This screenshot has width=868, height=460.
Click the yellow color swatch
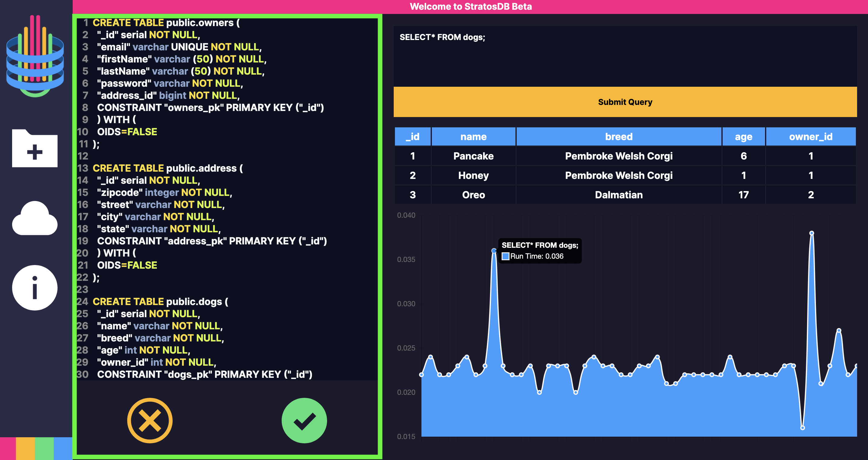click(25, 448)
